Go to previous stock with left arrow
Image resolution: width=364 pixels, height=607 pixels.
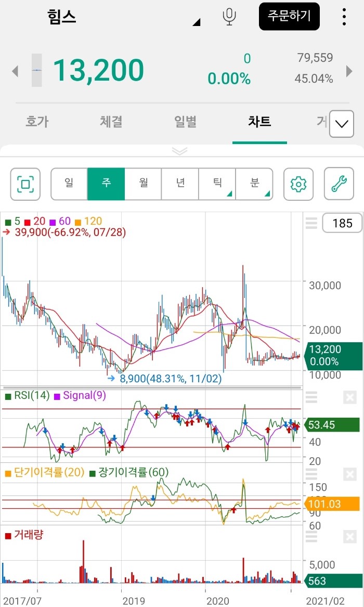[15, 71]
